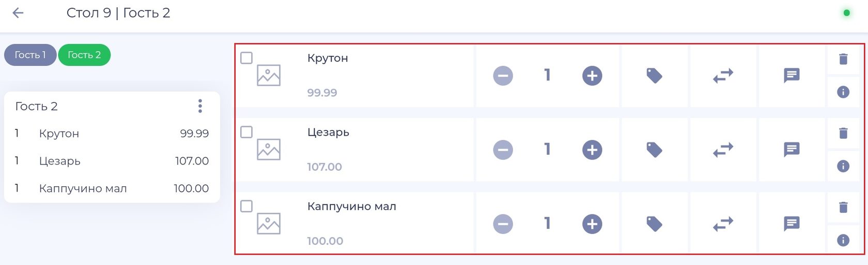
Task: Switch to the Гость 1 tab
Action: coord(30,55)
